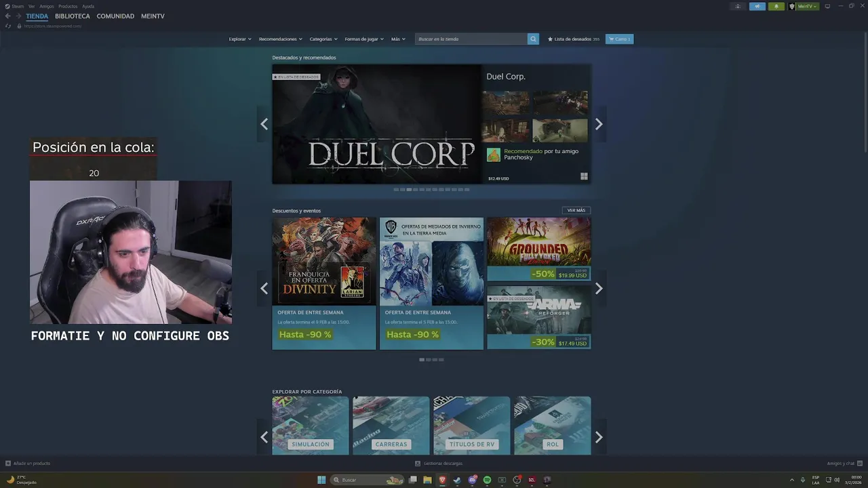
Task: Move the category carousel to the left
Action: [x=264, y=437]
